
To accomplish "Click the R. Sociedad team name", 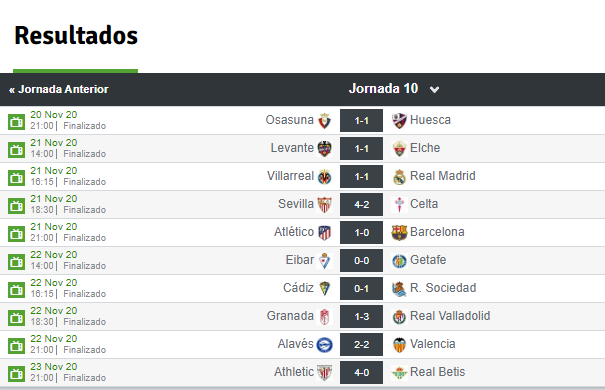I will click(443, 288).
